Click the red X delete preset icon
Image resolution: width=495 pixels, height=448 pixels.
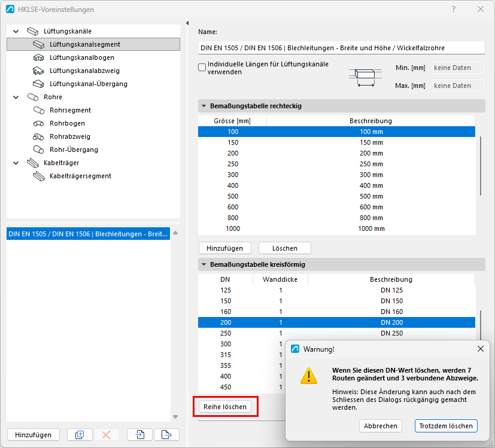click(107, 435)
